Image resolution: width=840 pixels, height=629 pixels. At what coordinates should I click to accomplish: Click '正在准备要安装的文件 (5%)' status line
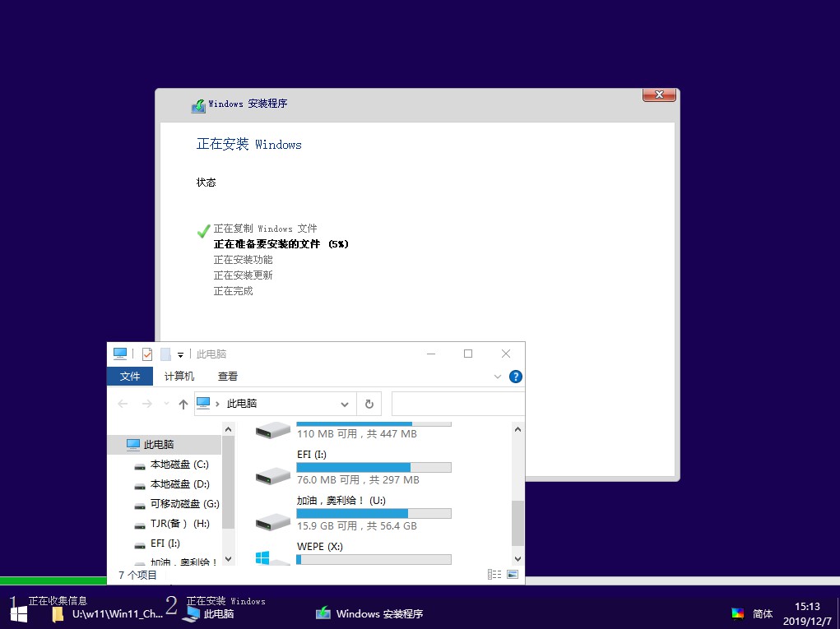click(x=281, y=244)
